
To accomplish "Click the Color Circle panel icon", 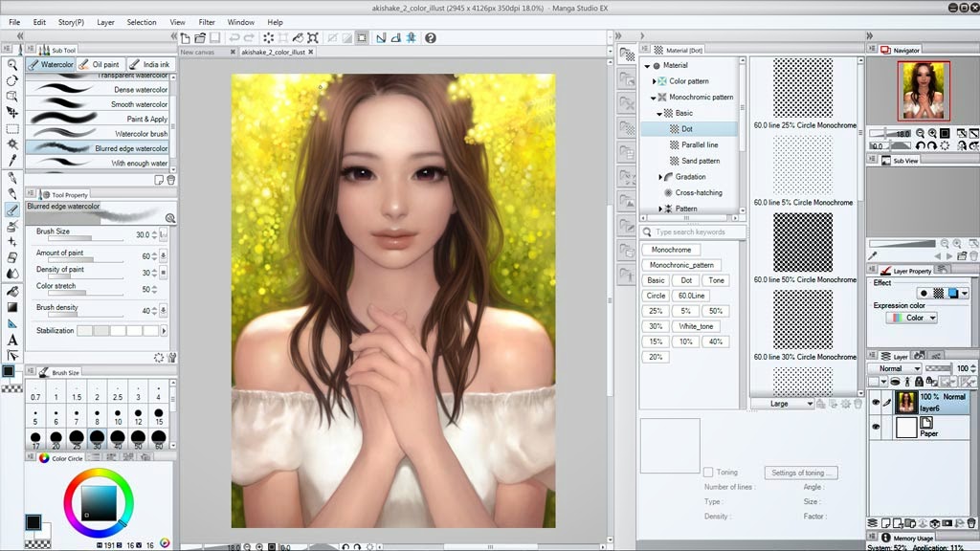I will click(44, 458).
